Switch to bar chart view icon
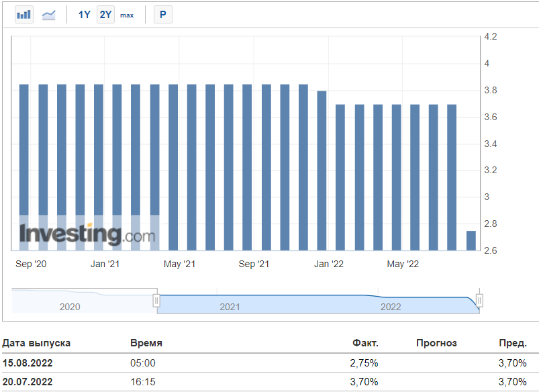Image resolution: width=539 pixels, height=392 pixels. (x=24, y=14)
